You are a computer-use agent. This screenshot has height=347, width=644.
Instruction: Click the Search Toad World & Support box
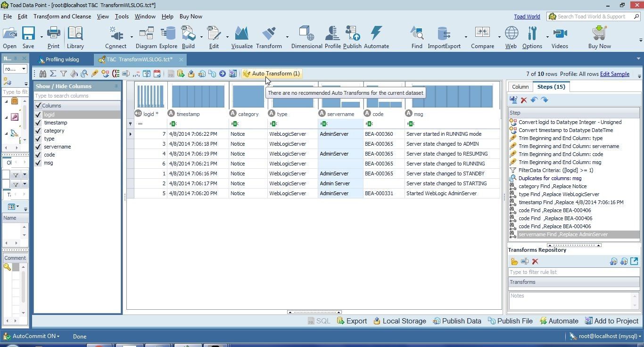pyautogui.click(x=594, y=17)
